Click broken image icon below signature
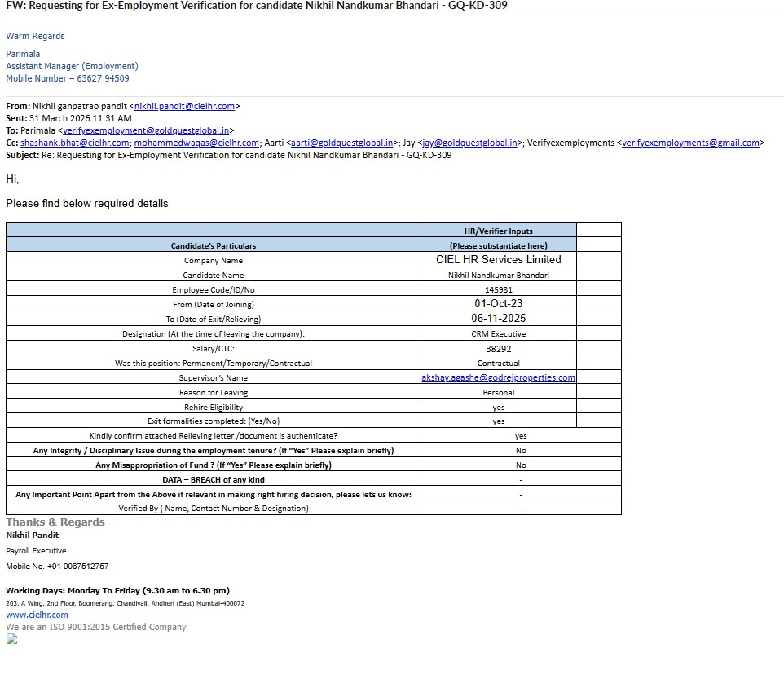Screen dimensions: 784x679 click(11, 639)
